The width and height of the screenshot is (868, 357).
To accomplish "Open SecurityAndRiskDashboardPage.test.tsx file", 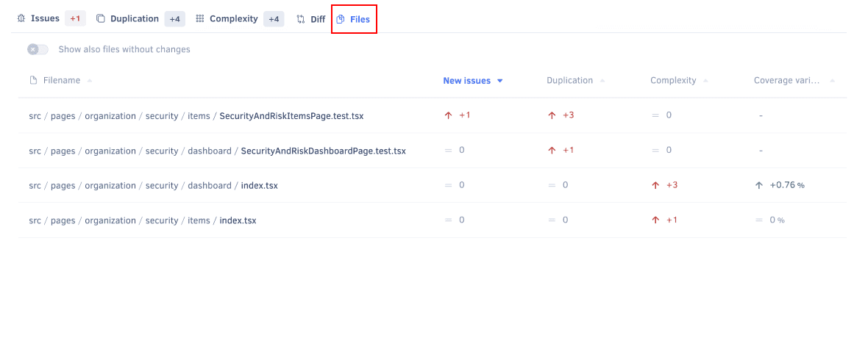I will pyautogui.click(x=323, y=151).
